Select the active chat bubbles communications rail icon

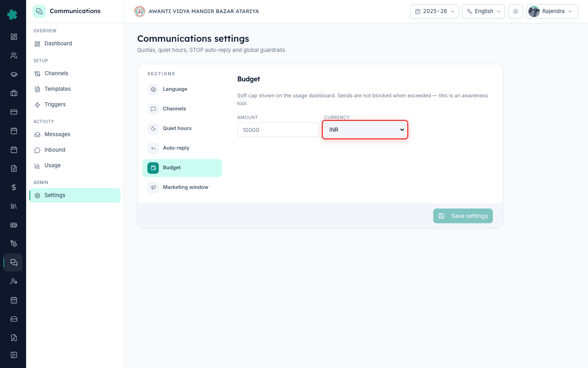point(13,263)
